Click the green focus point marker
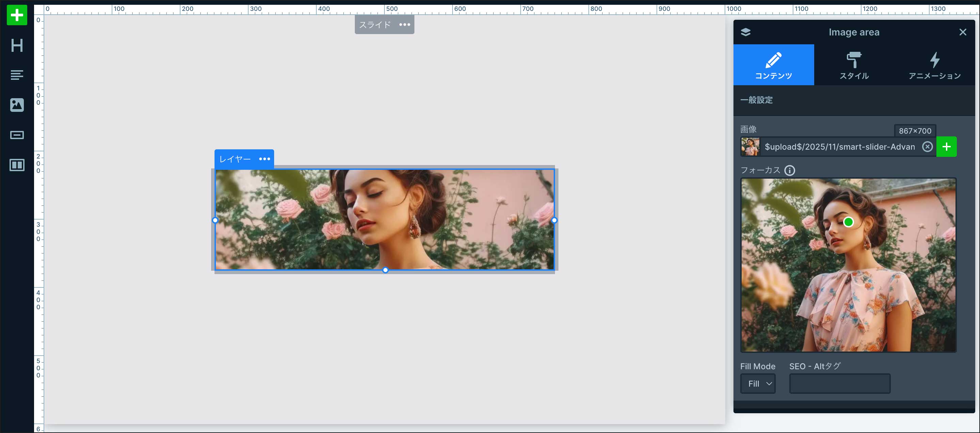The height and width of the screenshot is (433, 980). [x=848, y=222]
